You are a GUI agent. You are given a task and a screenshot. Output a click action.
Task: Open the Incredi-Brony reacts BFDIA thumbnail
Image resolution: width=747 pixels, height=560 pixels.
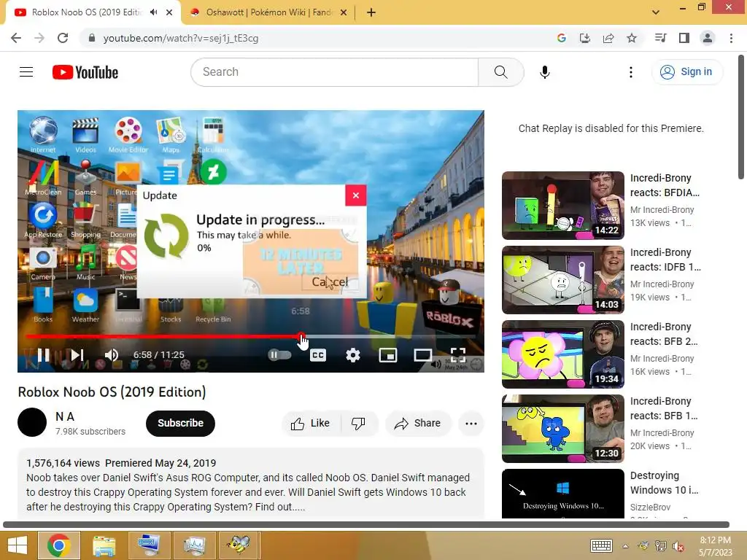(x=562, y=205)
